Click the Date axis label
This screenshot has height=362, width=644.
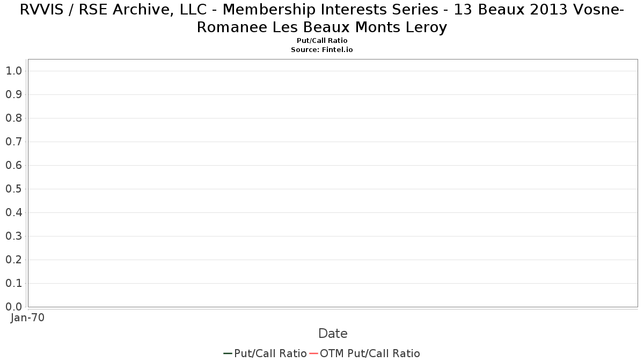coord(333,334)
